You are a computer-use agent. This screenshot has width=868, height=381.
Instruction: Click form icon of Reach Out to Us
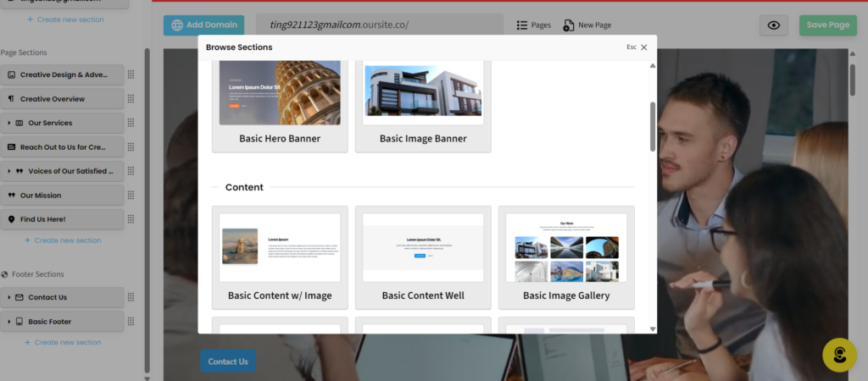click(12, 147)
